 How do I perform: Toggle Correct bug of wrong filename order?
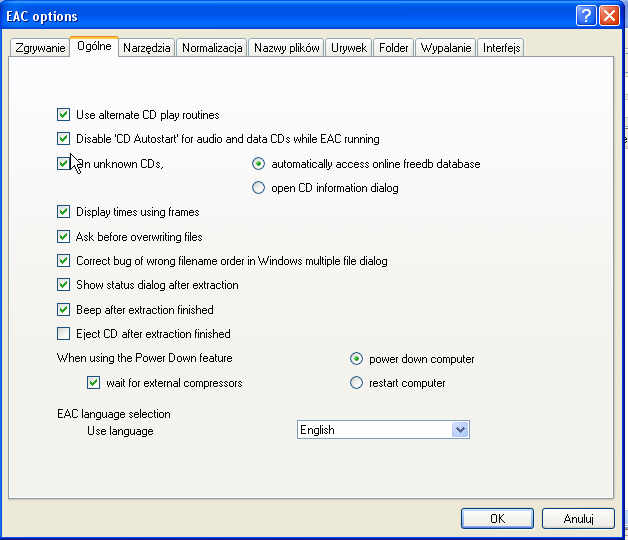point(63,260)
